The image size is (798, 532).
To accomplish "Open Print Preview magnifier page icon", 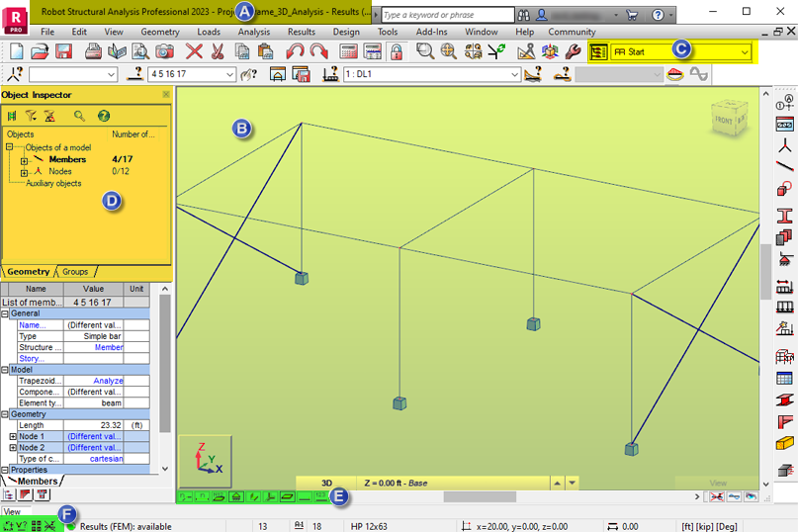I will [x=140, y=51].
